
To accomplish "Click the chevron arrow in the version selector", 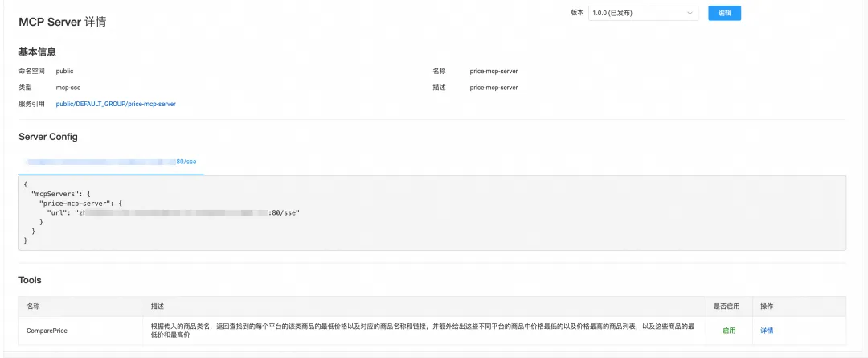I will point(690,13).
